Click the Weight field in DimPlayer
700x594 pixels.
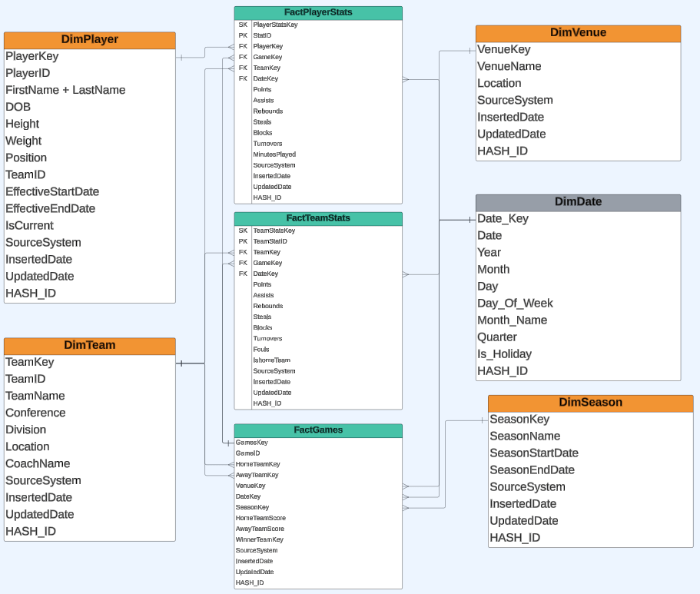(90, 141)
